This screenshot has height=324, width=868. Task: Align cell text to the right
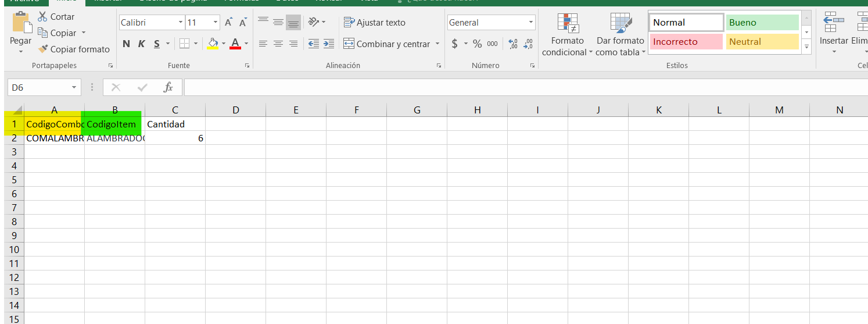(293, 44)
